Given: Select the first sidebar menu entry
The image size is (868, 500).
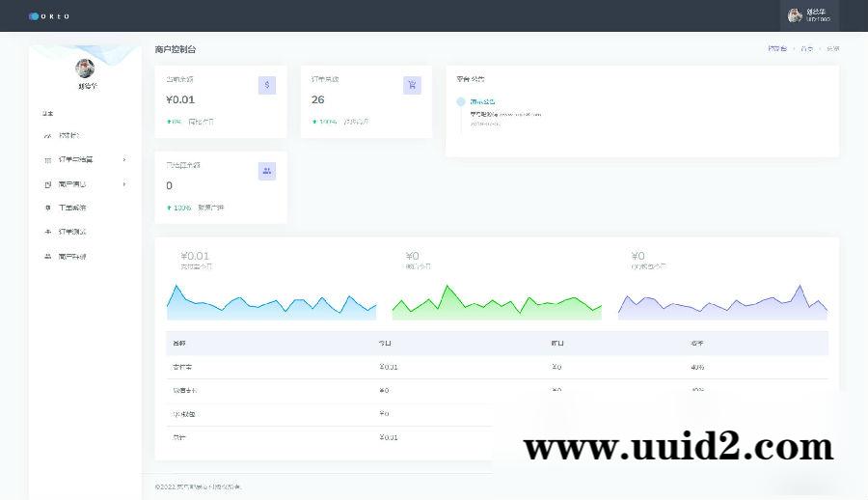Looking at the screenshot, I should tap(69, 135).
